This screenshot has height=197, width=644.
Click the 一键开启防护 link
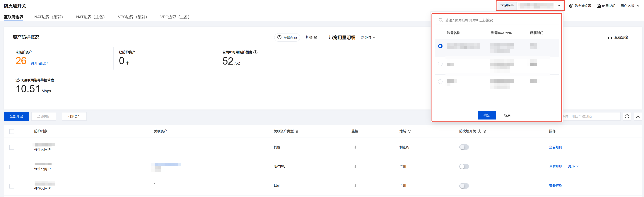coord(37,63)
